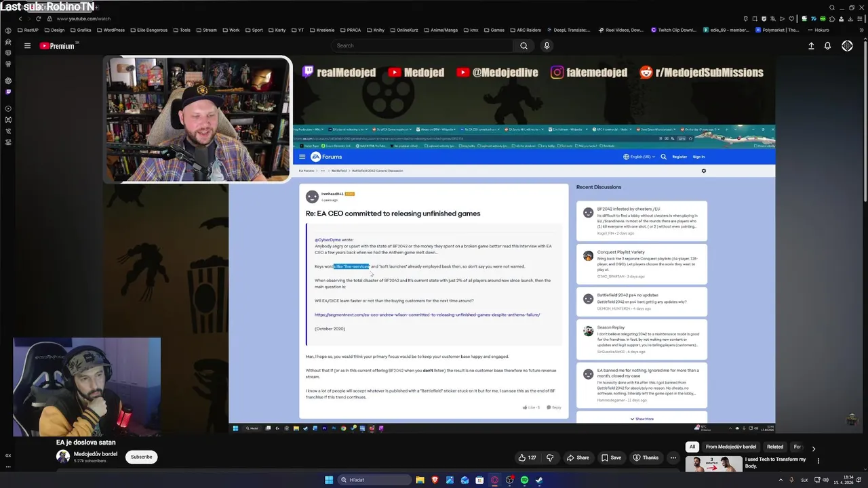Viewport: 868px width, 488px height.
Task: Select the All filter chip
Action: 692,447
